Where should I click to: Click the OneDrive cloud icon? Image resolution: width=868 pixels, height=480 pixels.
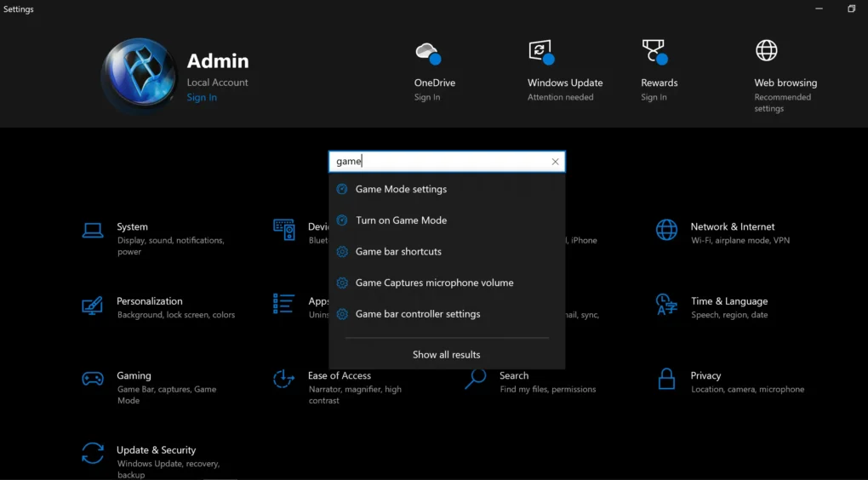tap(428, 53)
